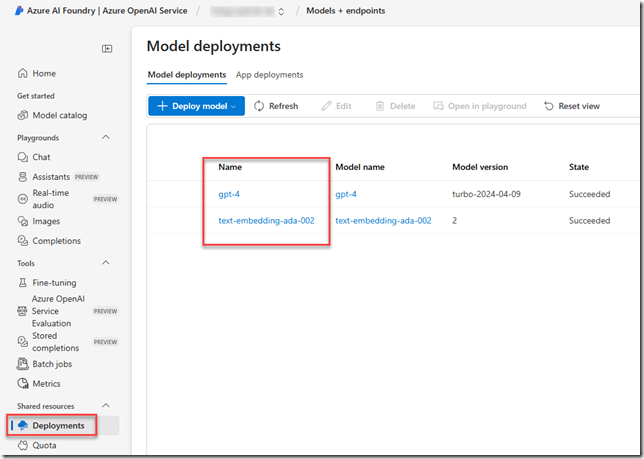644x459 pixels.
Task: Open Batch jobs icon in Tools
Action: click(x=24, y=365)
